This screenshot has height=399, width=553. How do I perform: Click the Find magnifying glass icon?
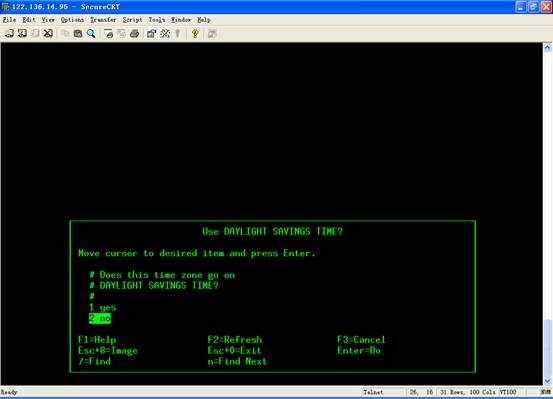pyautogui.click(x=91, y=34)
